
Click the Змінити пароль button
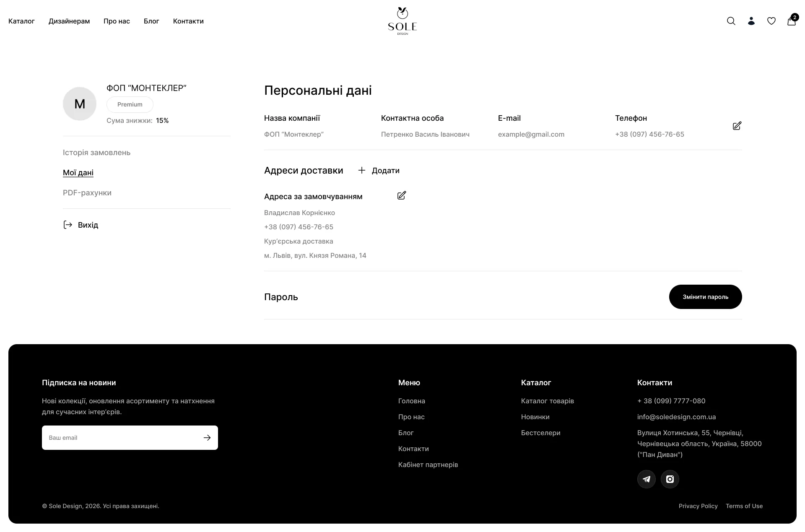(705, 297)
